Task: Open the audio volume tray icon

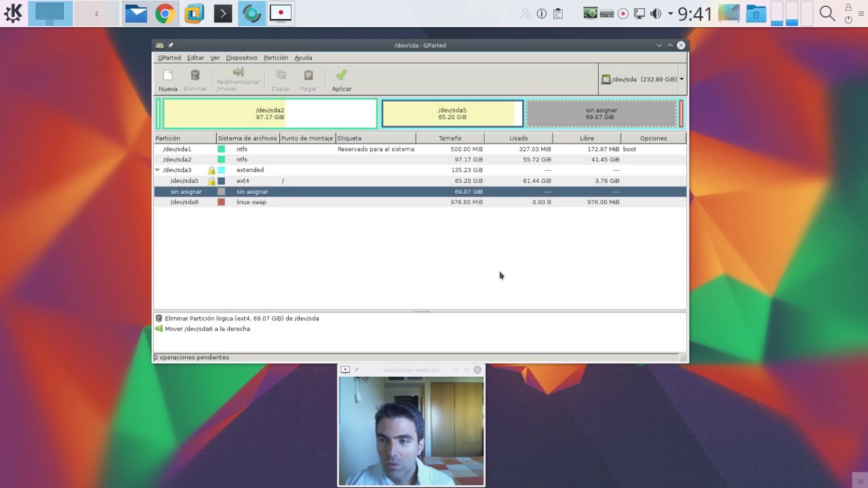Action: [x=656, y=14]
